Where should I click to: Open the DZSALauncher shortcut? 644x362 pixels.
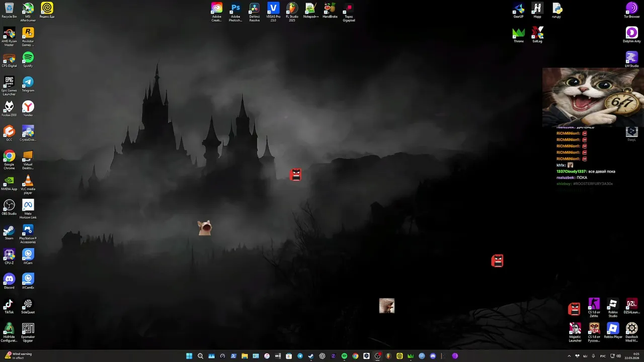631,306
